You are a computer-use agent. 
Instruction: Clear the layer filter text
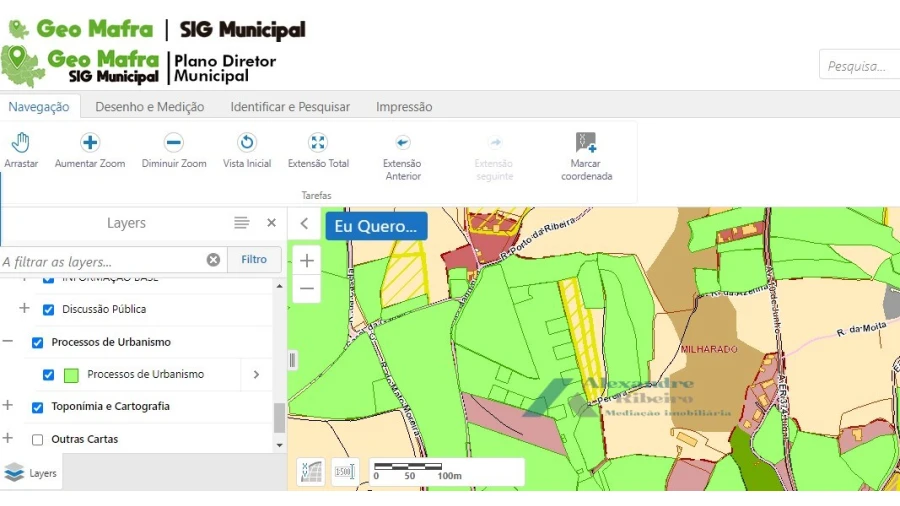213,260
